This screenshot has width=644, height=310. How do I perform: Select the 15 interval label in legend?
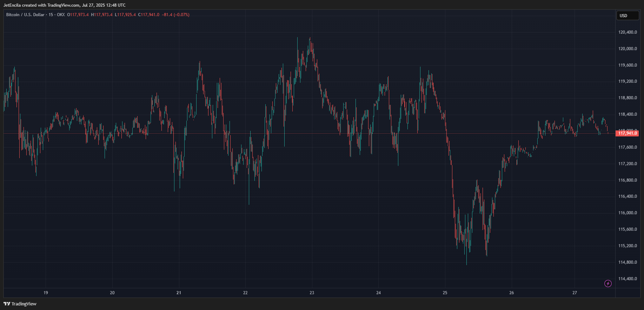51,15
